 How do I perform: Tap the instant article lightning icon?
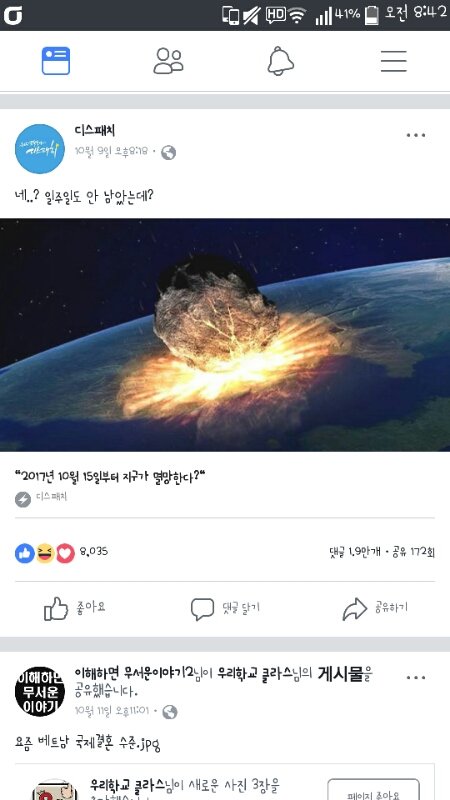pos(23,499)
